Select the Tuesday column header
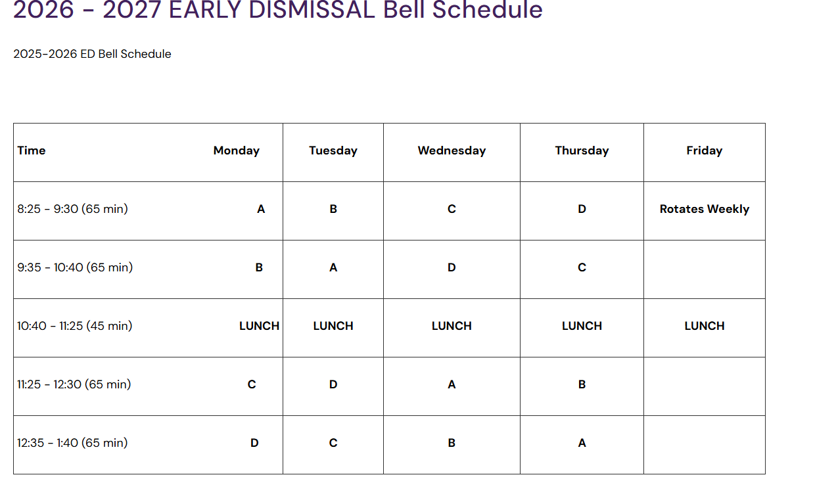 [333, 150]
